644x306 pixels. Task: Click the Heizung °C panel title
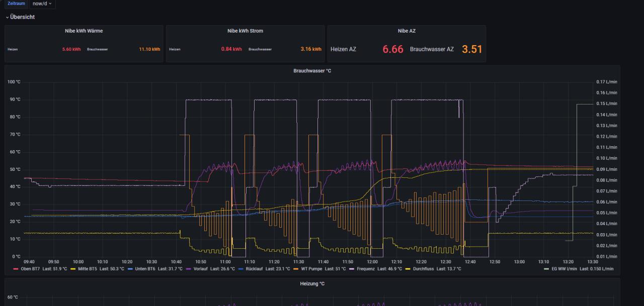tap(312, 284)
